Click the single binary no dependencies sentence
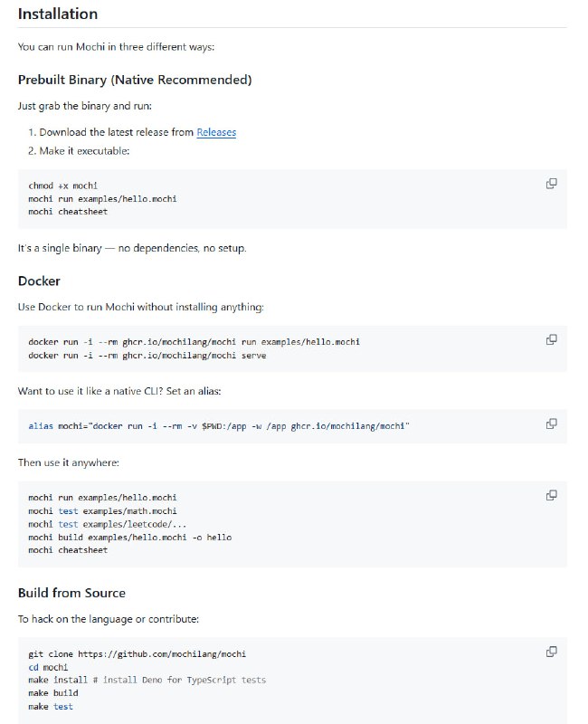Viewport: 588px width, 724px height. 132,248
